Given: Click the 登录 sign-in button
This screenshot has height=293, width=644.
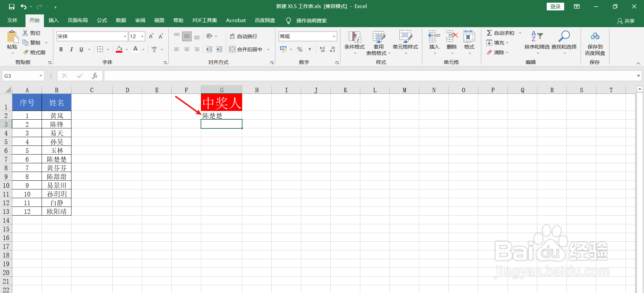Looking at the screenshot, I should [555, 6].
